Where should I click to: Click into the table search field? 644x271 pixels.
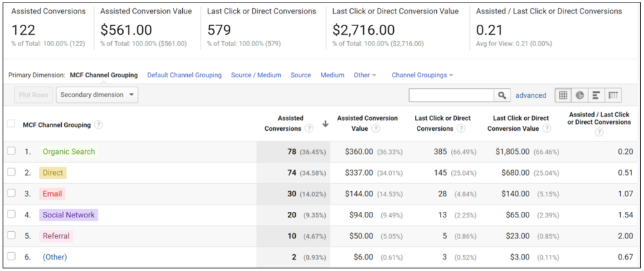tap(451, 95)
